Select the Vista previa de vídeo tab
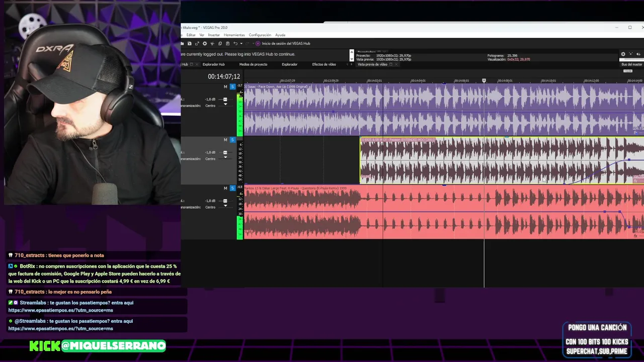 click(372, 64)
